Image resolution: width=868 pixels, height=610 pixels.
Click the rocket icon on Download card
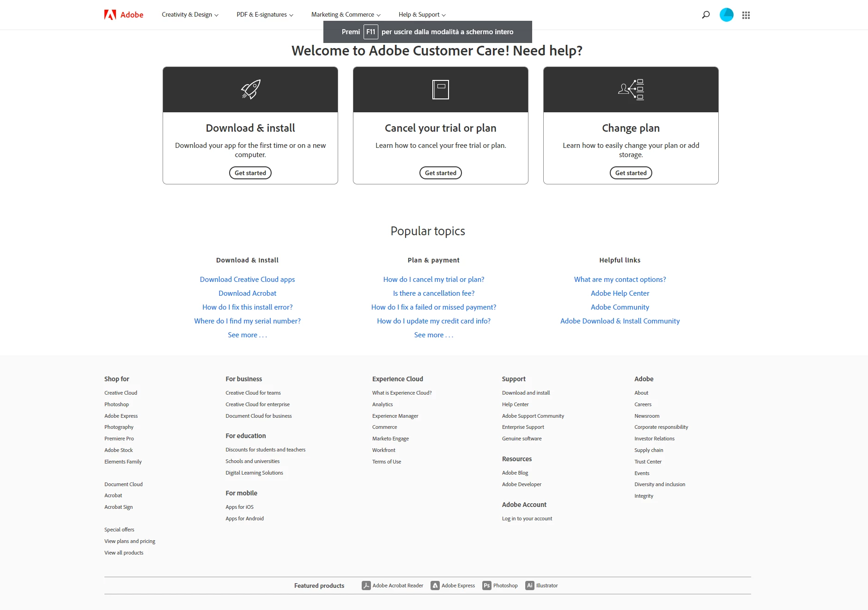pyautogui.click(x=250, y=89)
